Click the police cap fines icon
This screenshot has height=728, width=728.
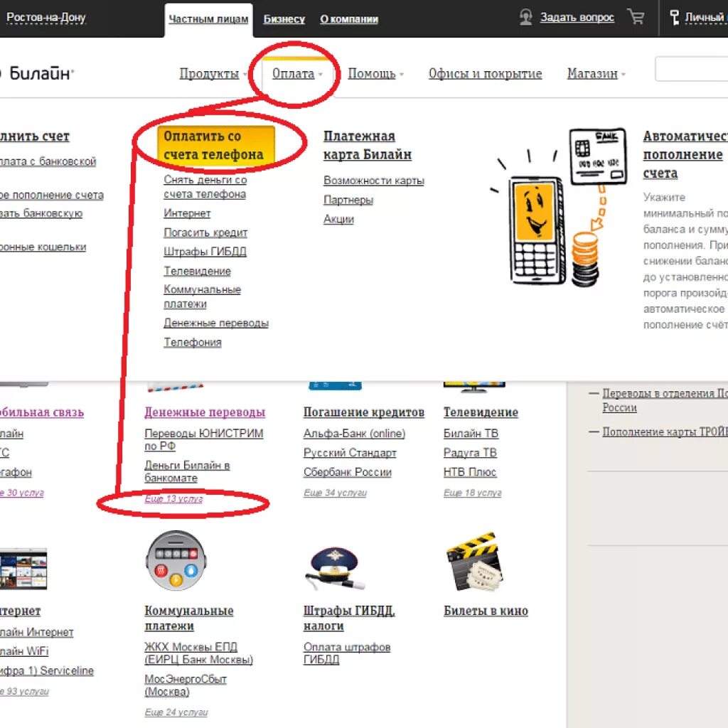coord(334,568)
